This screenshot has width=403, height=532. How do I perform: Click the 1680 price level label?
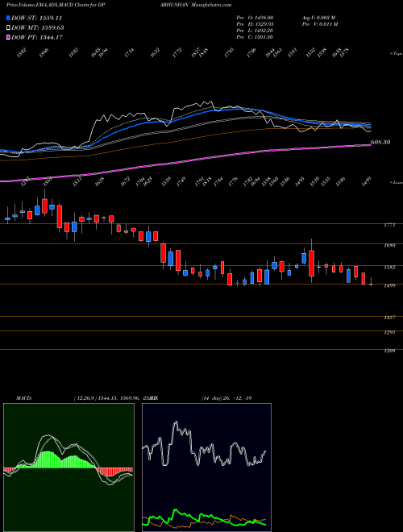coord(388,245)
